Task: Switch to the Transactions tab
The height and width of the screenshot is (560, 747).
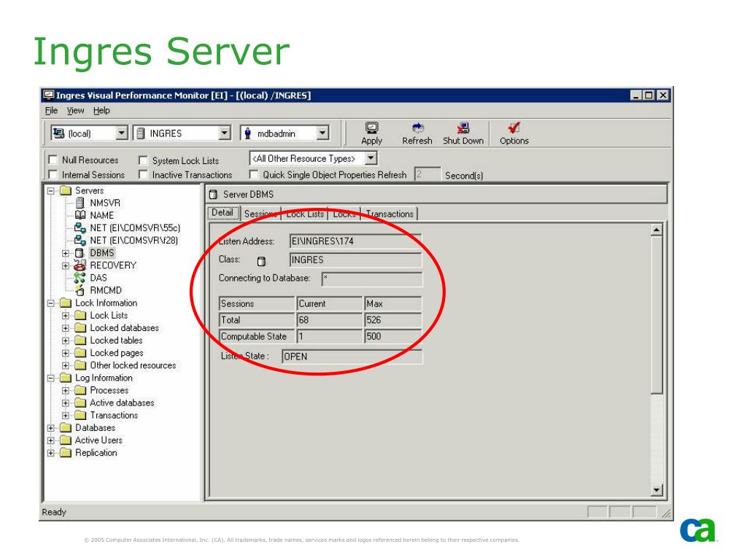Action: click(x=390, y=214)
